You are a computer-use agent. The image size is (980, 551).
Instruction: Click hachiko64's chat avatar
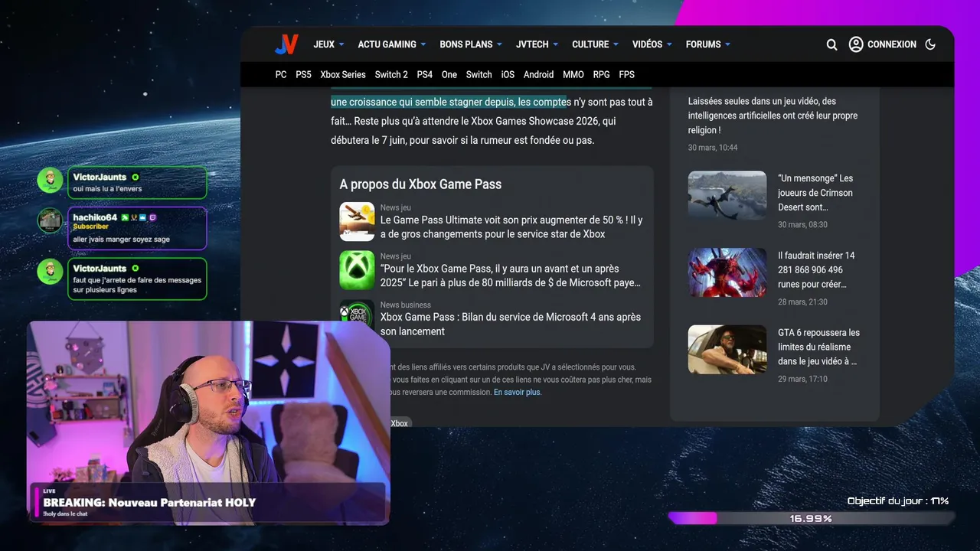[x=51, y=221]
